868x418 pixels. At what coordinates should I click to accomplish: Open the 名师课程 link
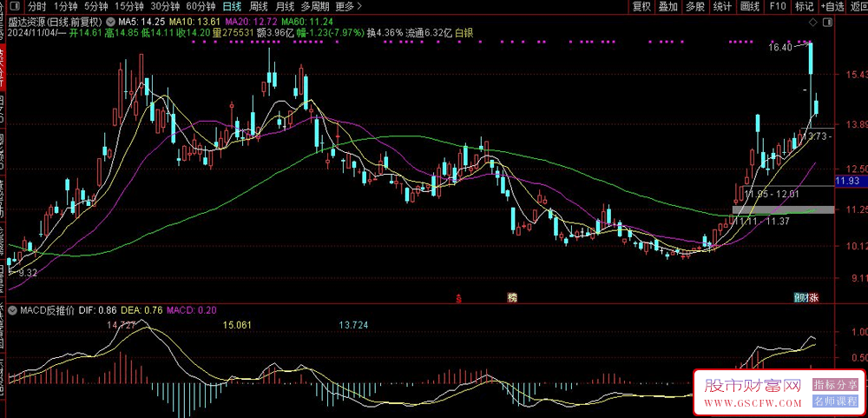point(835,401)
